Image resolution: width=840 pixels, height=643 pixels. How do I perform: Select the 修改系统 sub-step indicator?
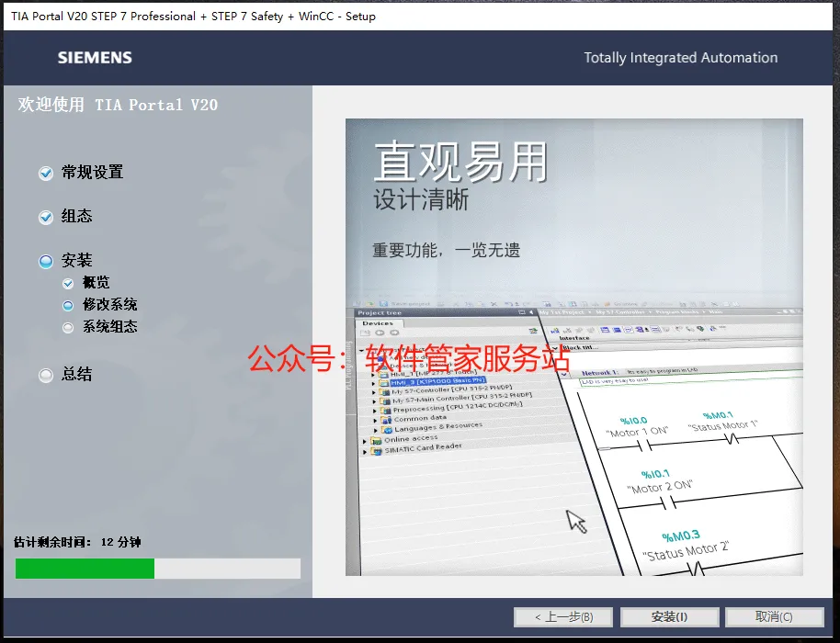(68, 305)
